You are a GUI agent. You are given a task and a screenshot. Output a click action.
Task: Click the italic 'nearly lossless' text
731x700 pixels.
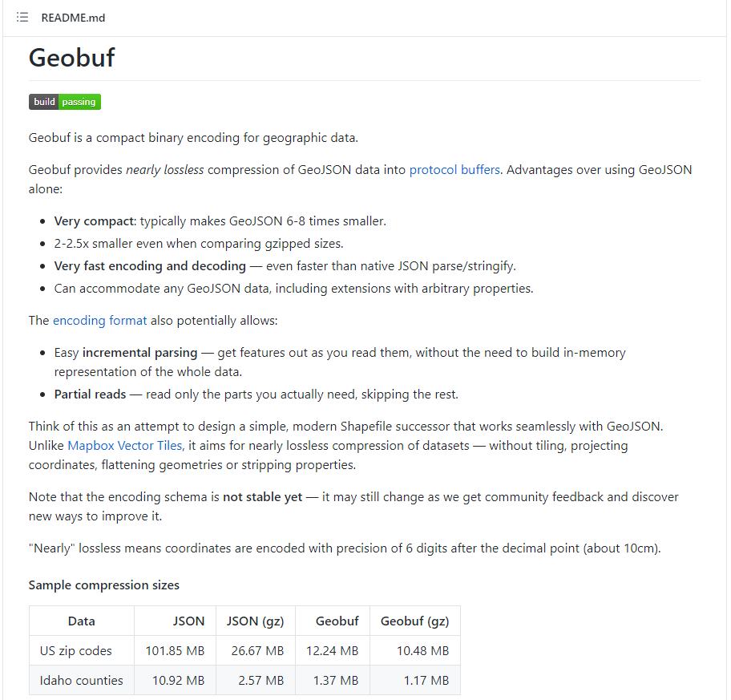[x=165, y=170]
